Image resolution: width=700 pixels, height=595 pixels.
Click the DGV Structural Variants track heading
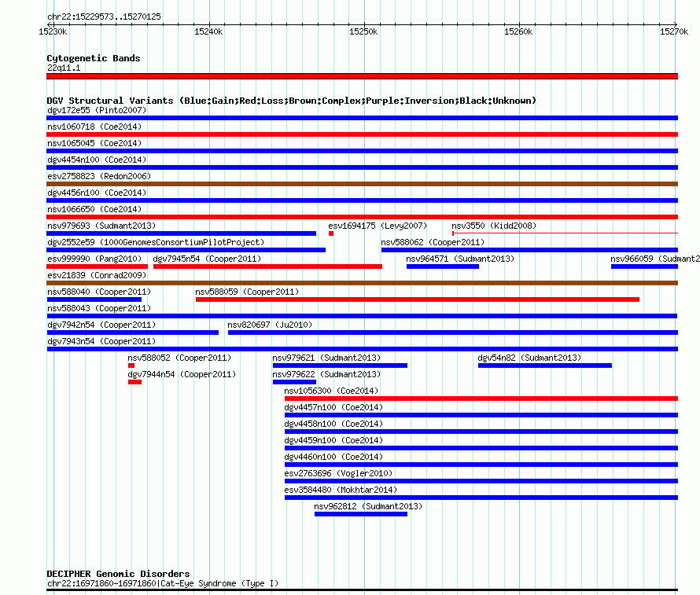point(292,101)
